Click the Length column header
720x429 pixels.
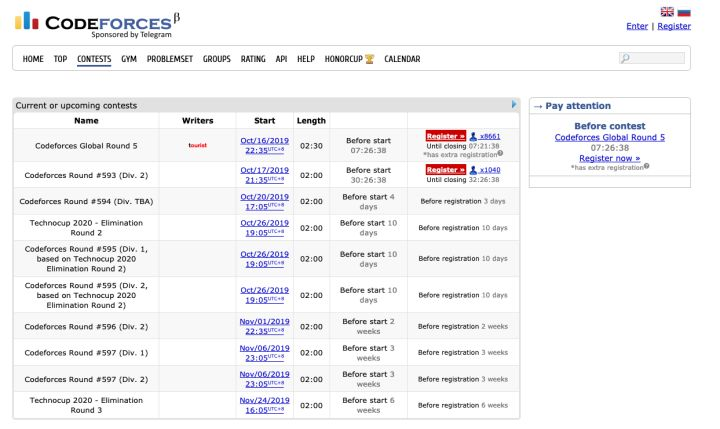[x=311, y=120]
